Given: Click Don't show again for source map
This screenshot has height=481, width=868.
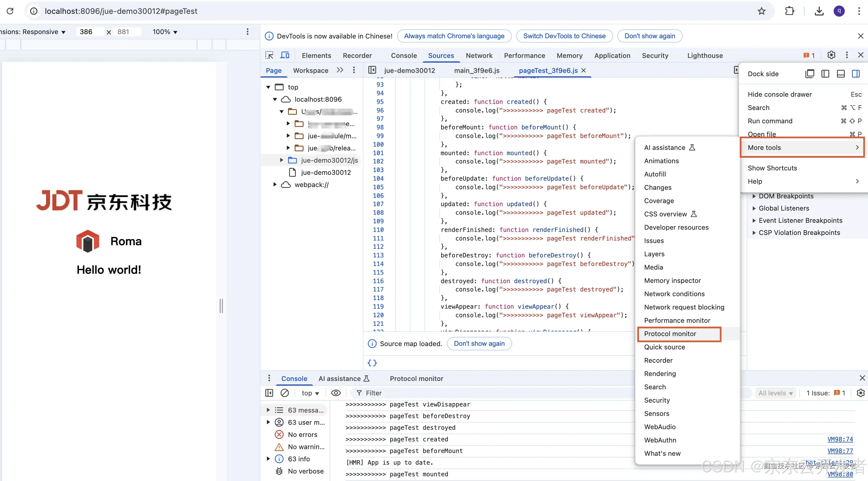Looking at the screenshot, I should (479, 344).
